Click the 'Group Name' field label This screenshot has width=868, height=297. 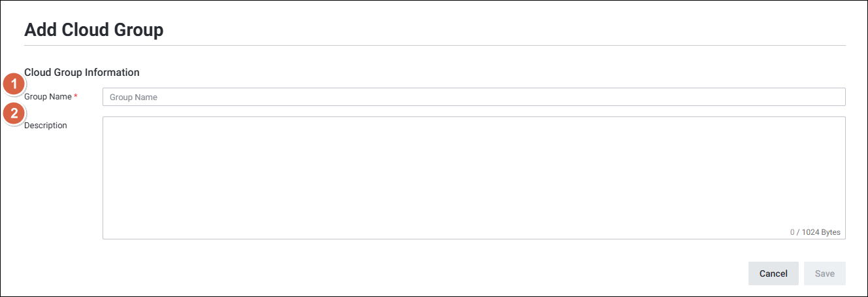click(x=48, y=97)
